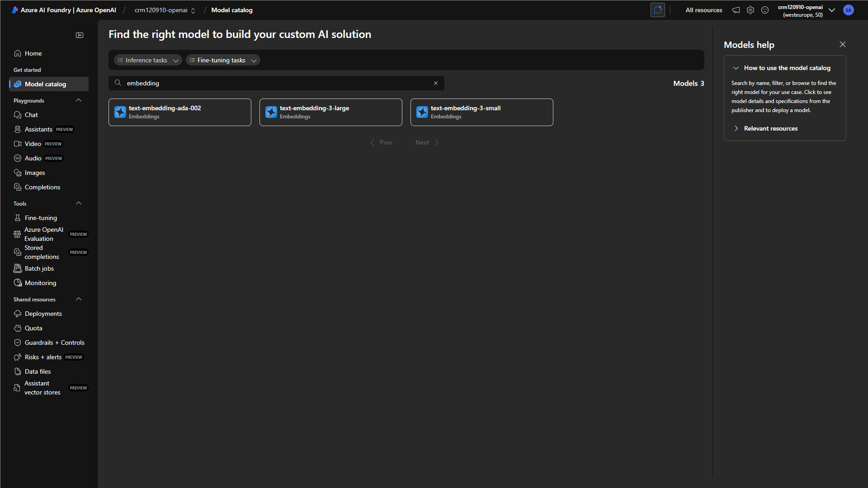Open the text-embedding-3-large model card
The width and height of the screenshot is (868, 488).
[x=331, y=112]
